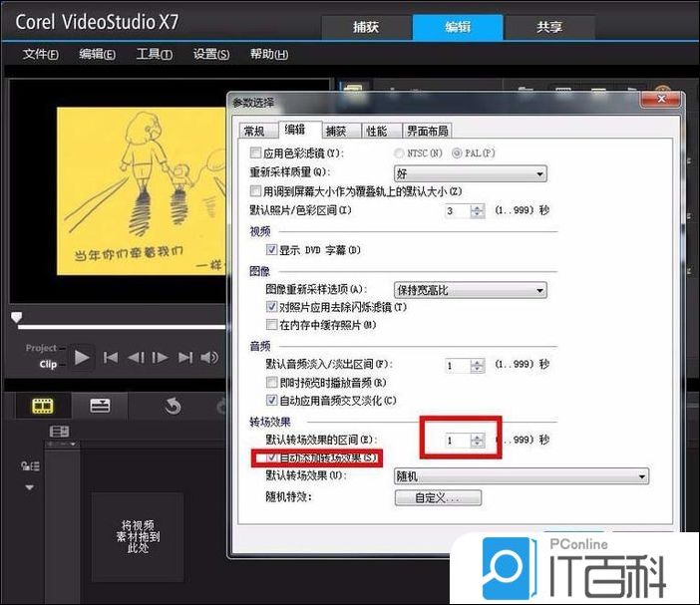Screen dimensions: 700x605
Task: Adjust the default transition duration stepper
Action: tap(478, 441)
